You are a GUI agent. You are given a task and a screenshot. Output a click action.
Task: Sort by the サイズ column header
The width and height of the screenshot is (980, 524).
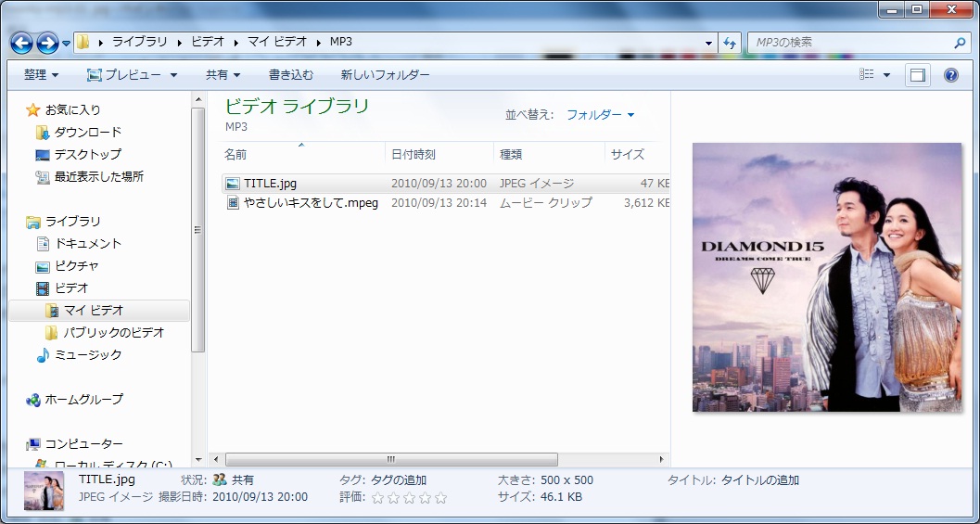pos(638,155)
